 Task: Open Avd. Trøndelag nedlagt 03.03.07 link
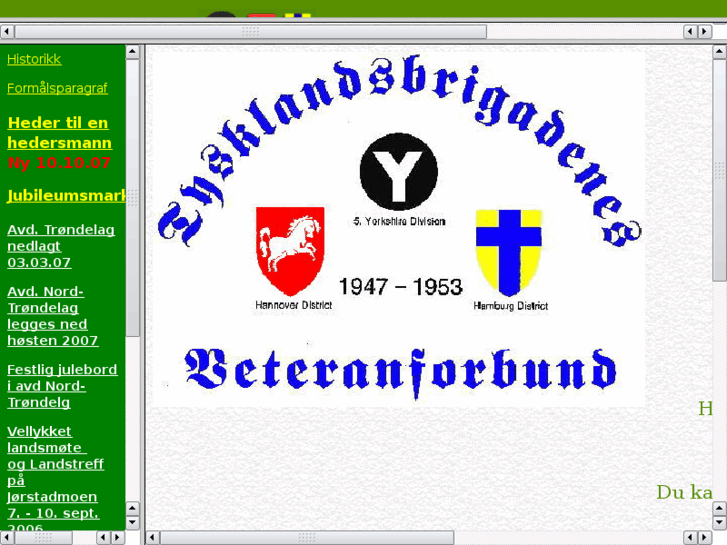coord(61,246)
